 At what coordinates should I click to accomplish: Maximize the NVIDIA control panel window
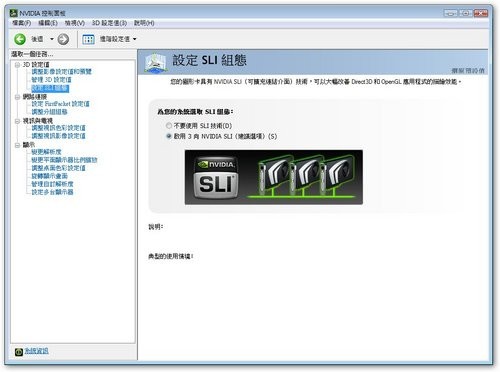[x=466, y=13]
